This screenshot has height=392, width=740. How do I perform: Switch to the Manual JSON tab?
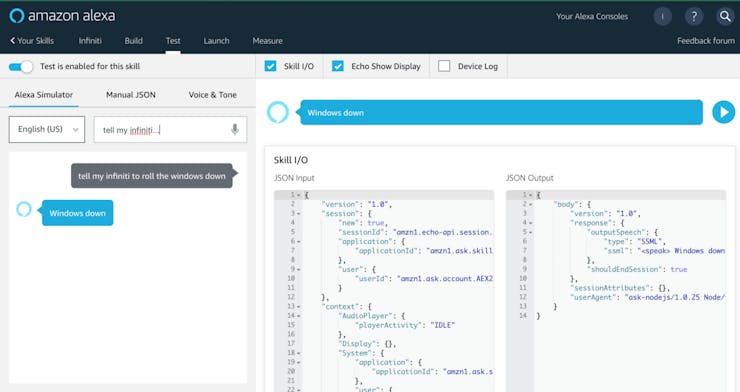click(x=131, y=94)
